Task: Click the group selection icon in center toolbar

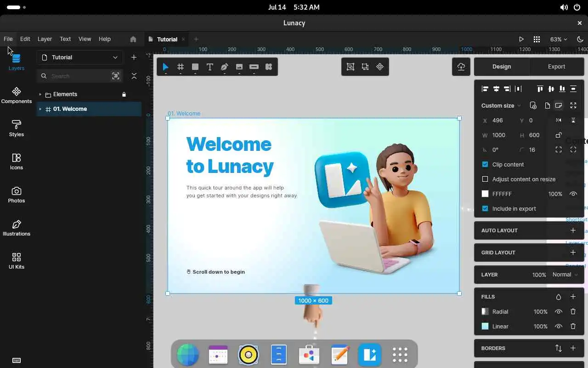Action: click(x=351, y=67)
